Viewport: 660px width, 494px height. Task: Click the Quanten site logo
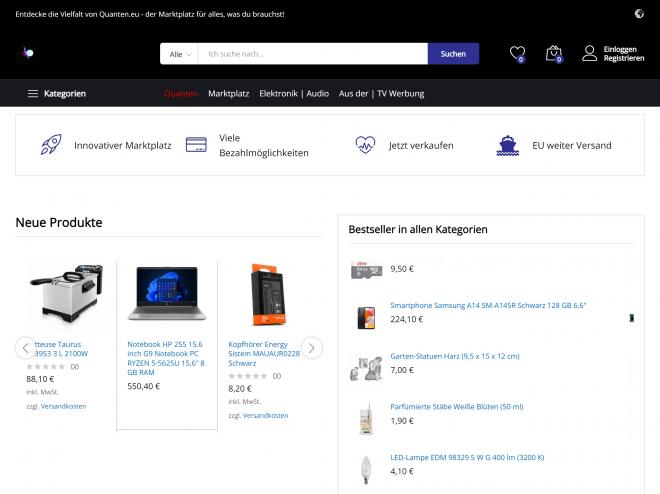pos(28,53)
